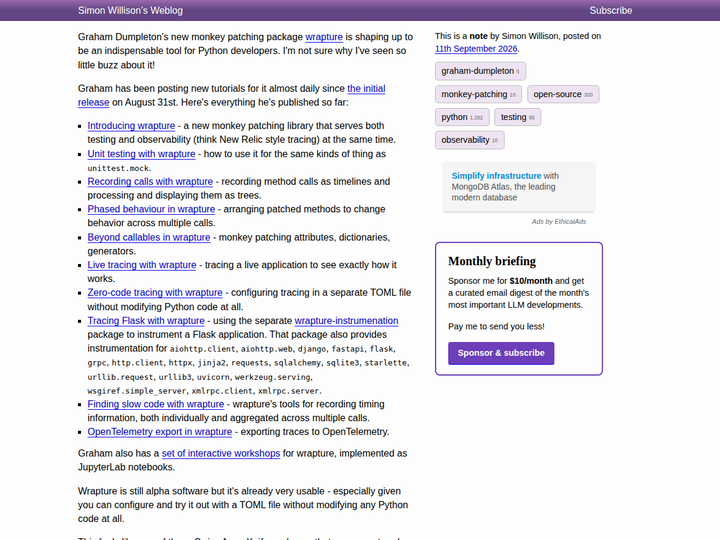720x540 pixels.
Task: Click 'Beyond callables in wrapture' link
Action: (x=149, y=237)
